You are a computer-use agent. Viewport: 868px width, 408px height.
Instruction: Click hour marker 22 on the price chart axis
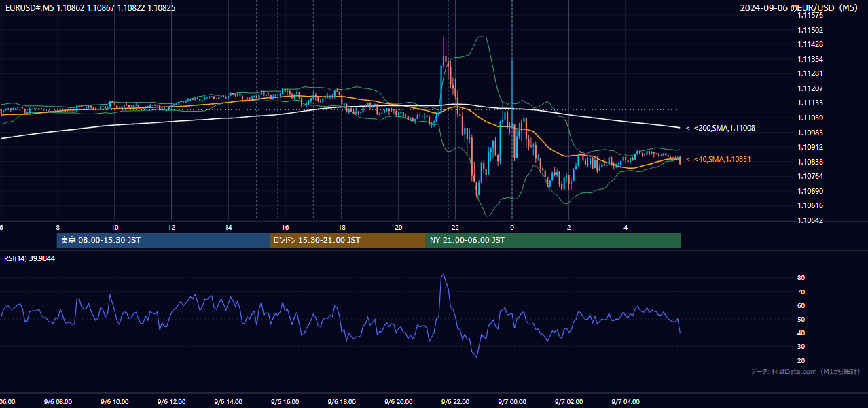[455, 227]
